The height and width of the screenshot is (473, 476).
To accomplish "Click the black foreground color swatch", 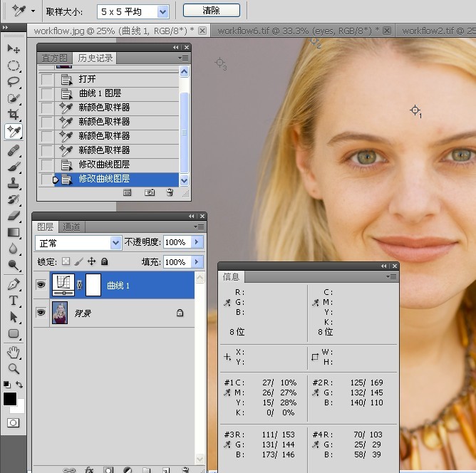I will coord(10,399).
